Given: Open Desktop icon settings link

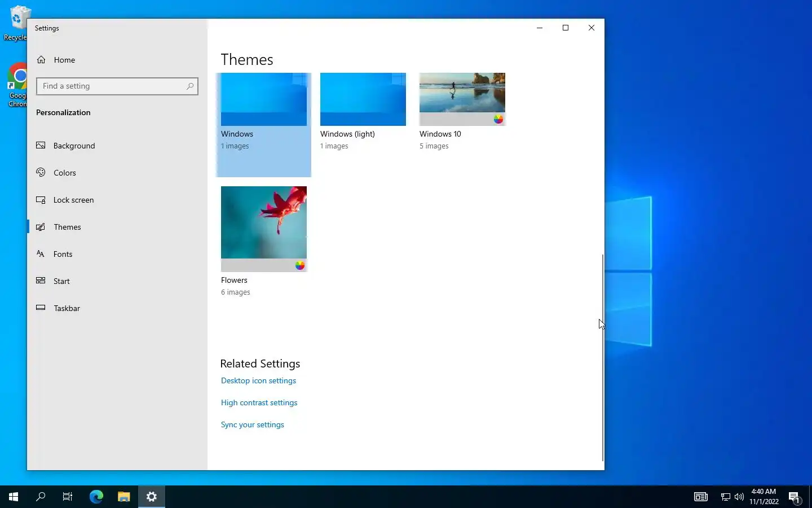Looking at the screenshot, I should [258, 380].
